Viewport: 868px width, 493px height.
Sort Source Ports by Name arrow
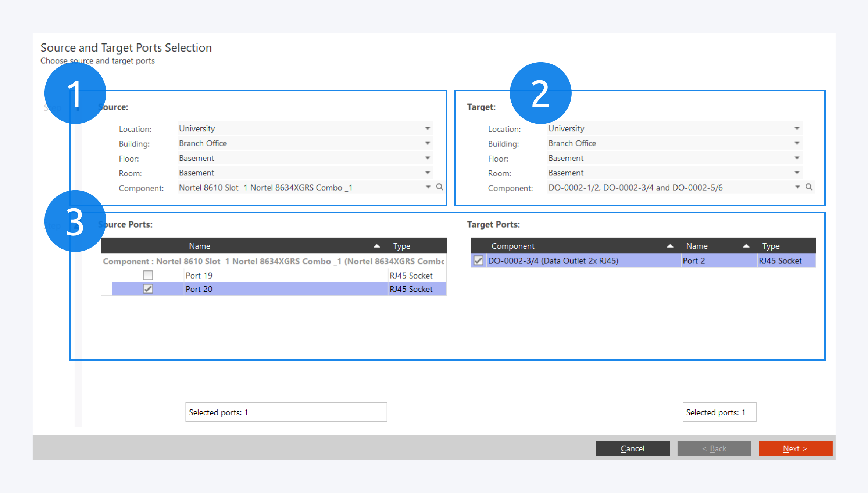tap(377, 246)
